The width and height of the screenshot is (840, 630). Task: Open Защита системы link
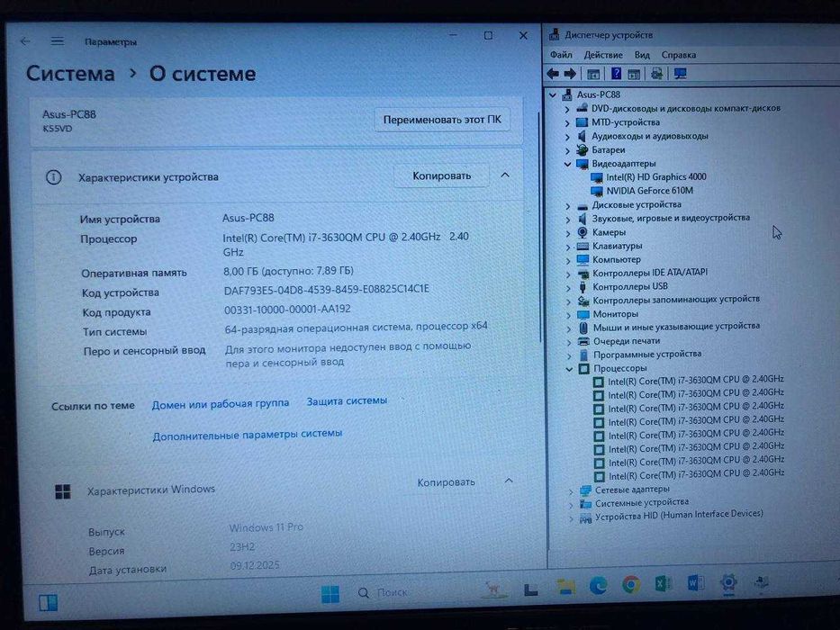tap(347, 400)
